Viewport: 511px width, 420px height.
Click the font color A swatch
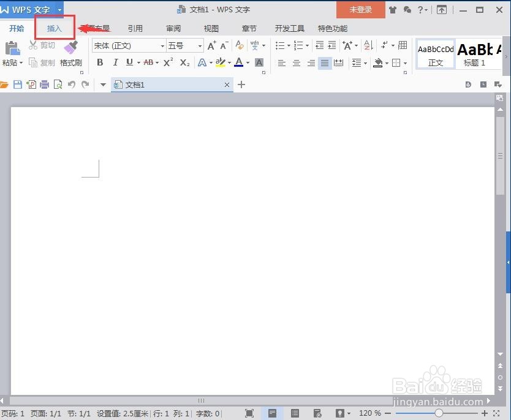tap(238, 62)
